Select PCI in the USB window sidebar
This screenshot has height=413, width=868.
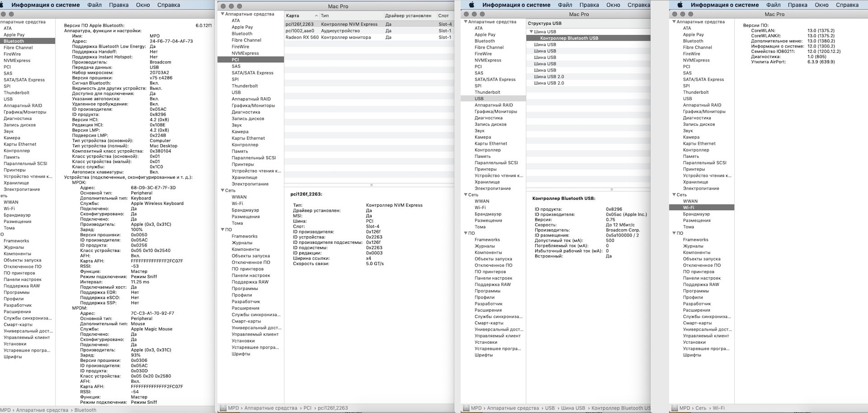click(x=478, y=67)
